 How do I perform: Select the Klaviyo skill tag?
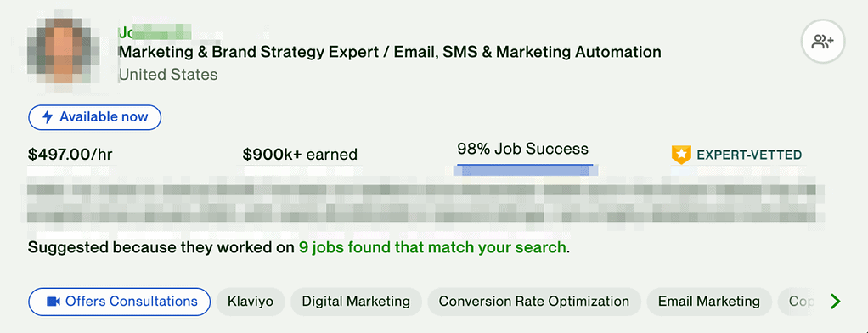pos(251,302)
